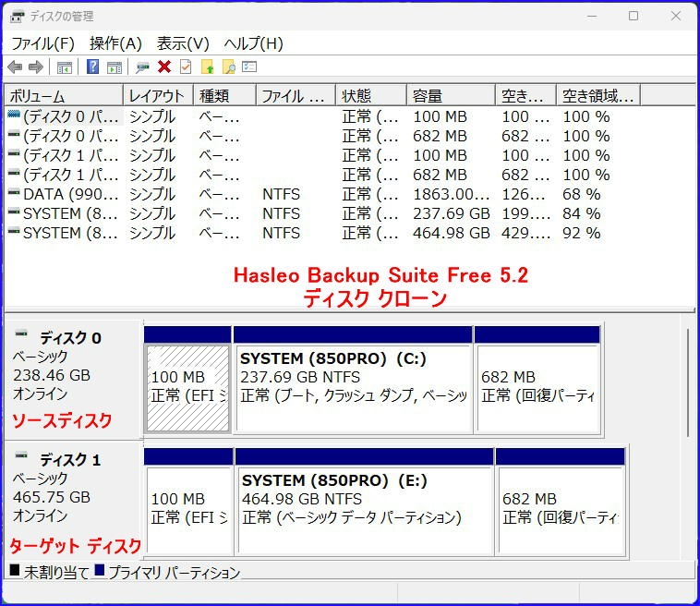Select Disk 1 100 MB EFI partition block
The height and width of the screenshot is (606, 700).
(188, 502)
